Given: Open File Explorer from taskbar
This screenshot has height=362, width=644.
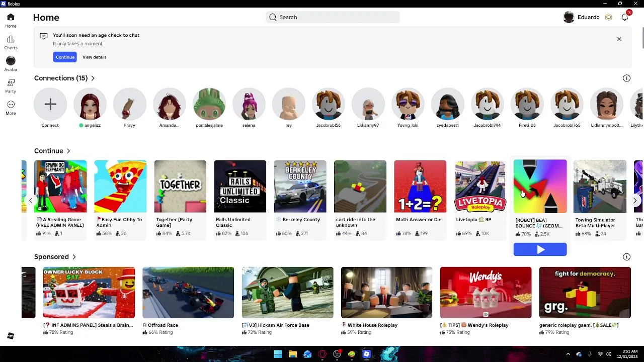Looking at the screenshot, I should (293, 354).
